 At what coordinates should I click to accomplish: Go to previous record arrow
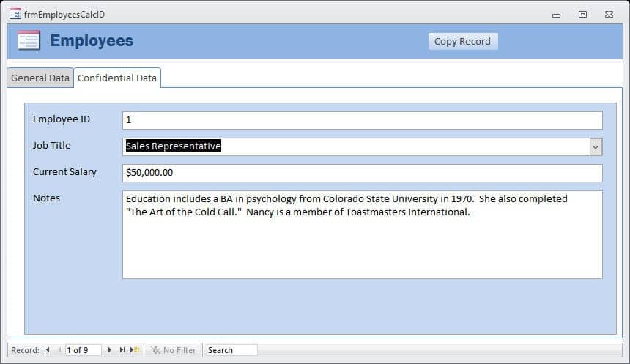(x=59, y=350)
